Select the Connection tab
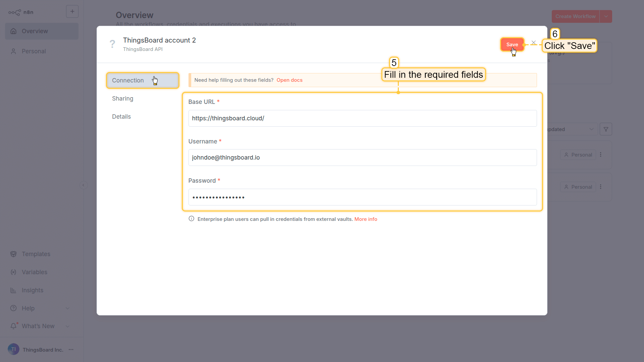 coord(128,80)
